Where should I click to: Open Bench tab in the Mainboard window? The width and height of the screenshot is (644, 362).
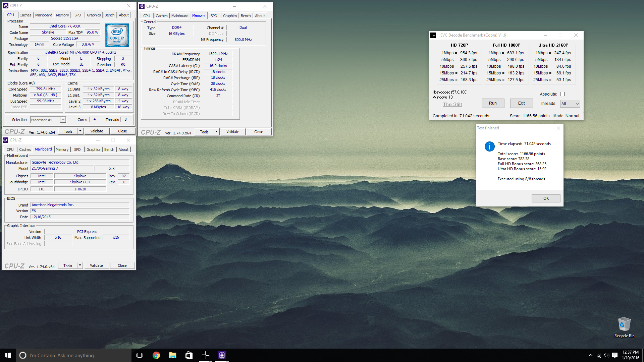pos(109,149)
